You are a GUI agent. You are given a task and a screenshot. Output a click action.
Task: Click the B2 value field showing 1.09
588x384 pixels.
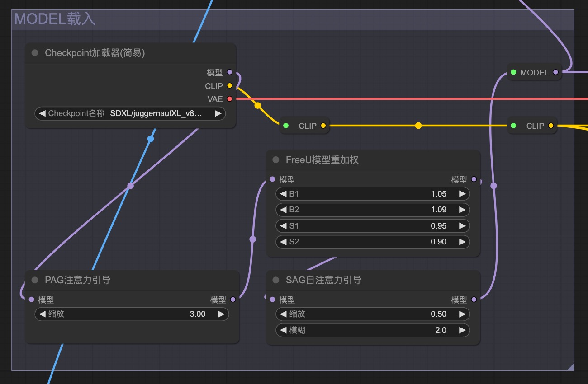click(x=373, y=210)
